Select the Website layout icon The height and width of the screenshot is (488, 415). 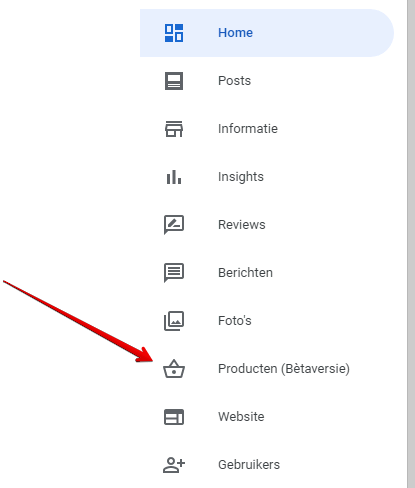(174, 417)
